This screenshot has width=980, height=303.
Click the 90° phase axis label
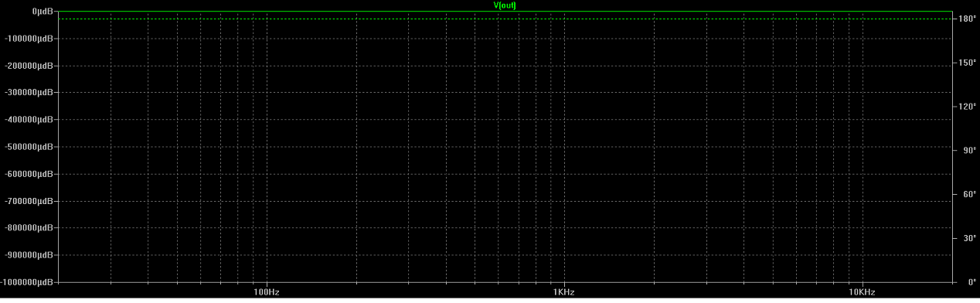tap(970, 151)
